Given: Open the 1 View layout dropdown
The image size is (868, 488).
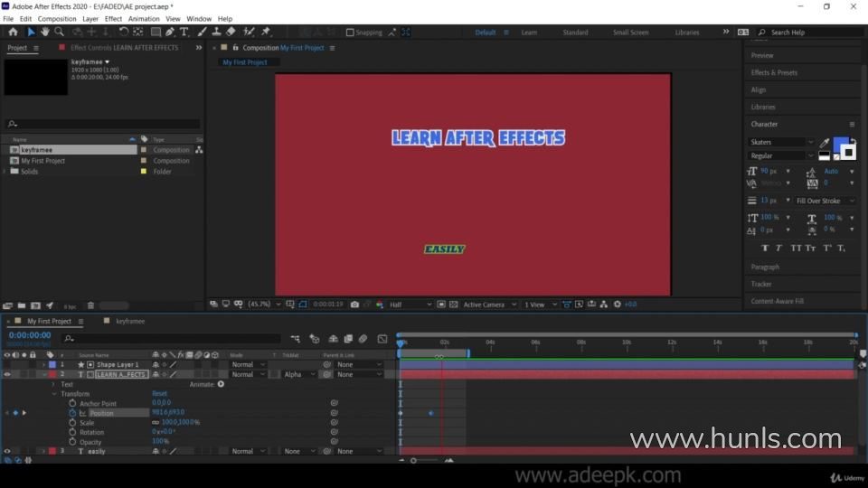Looking at the screenshot, I should [x=541, y=305].
